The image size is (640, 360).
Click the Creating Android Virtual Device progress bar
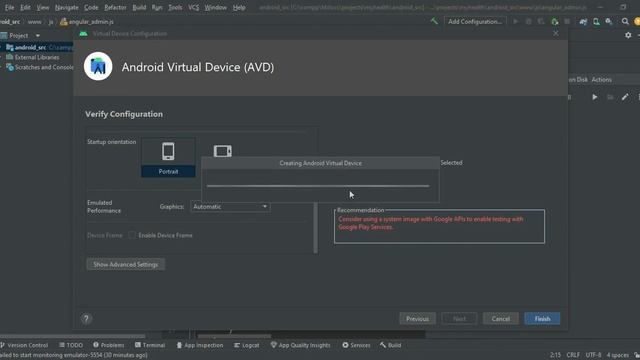coord(318,186)
